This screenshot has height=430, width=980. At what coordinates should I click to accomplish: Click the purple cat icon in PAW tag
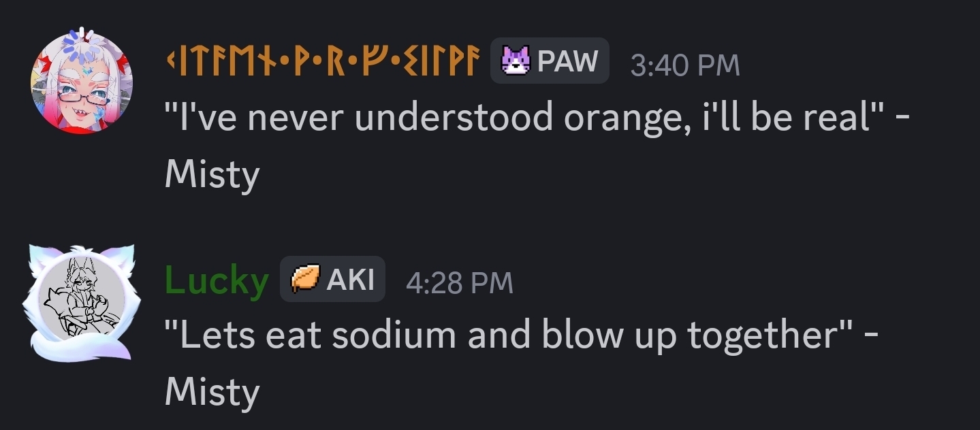tap(516, 62)
